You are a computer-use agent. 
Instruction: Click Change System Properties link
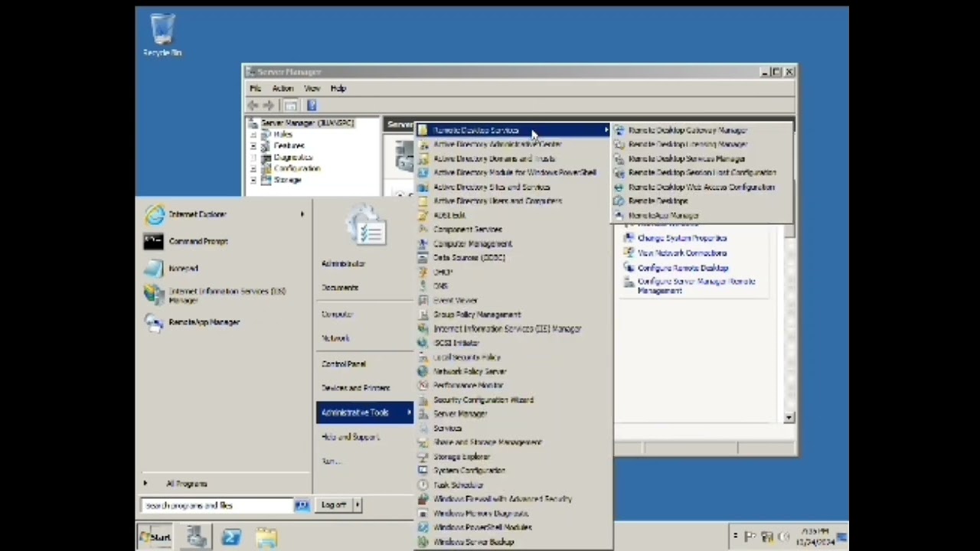click(681, 238)
